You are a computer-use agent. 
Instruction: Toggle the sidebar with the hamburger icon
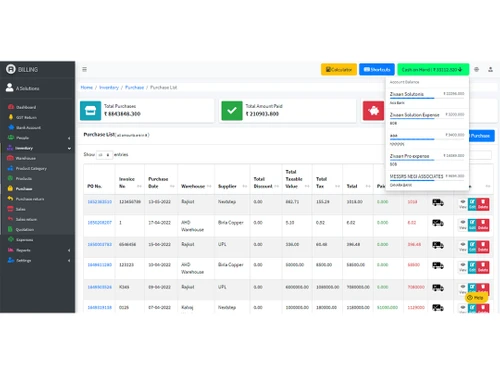click(x=84, y=69)
